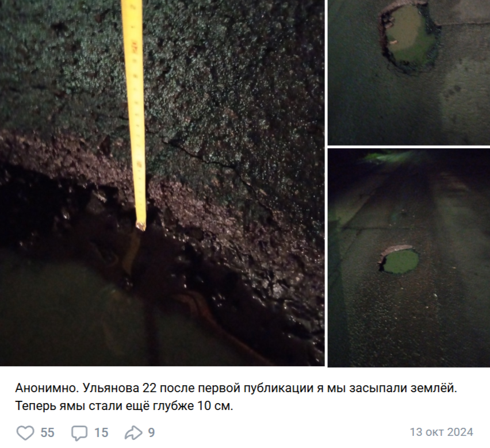Click the caption line starting with Анонимно
490x448 pixels.
click(x=236, y=388)
